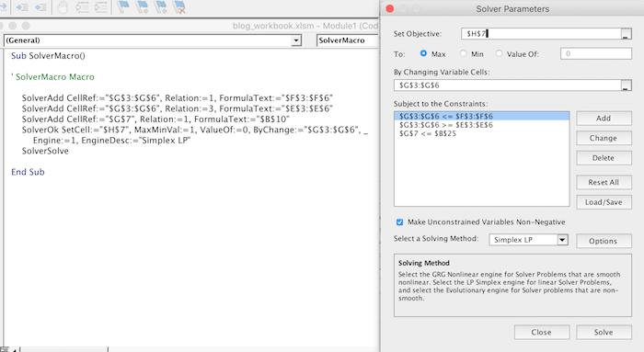Select constraint $G$3:$G$6 <= $F$3:$F$6

pyautogui.click(x=481, y=116)
